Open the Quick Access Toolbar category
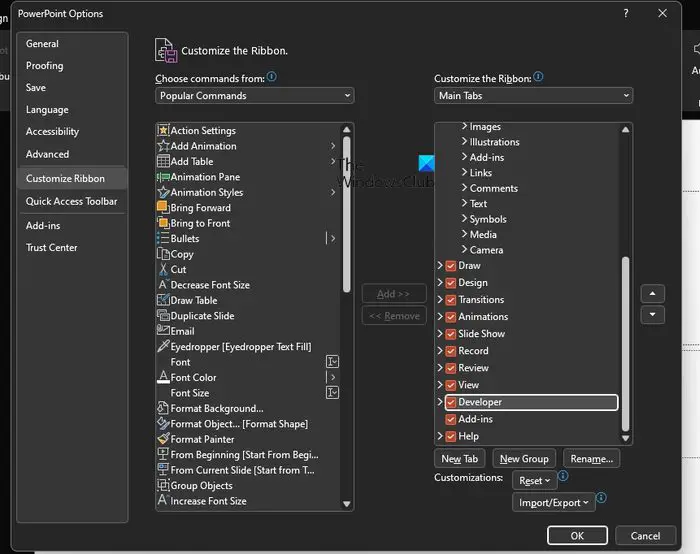Viewport: 700px width, 554px height. pos(71,201)
